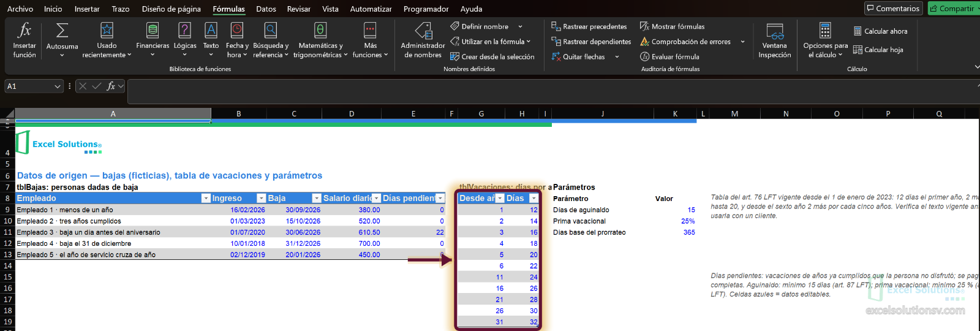The image size is (980, 331).
Task: Click Rastrear dependientes
Action: pos(591,42)
